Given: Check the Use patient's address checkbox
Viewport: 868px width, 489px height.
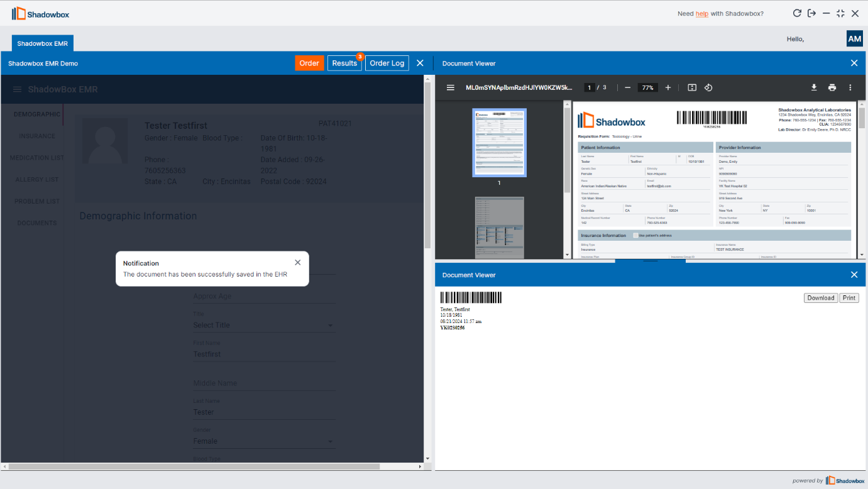Looking at the screenshot, I should point(635,235).
